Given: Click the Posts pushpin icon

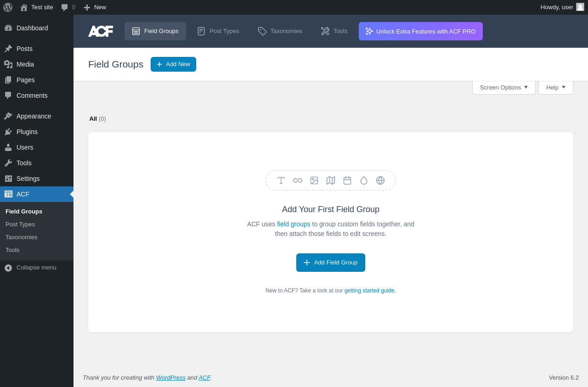Looking at the screenshot, I should [x=8, y=49].
